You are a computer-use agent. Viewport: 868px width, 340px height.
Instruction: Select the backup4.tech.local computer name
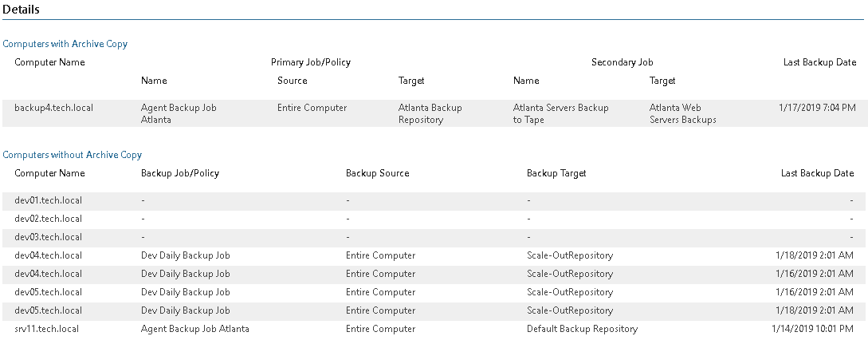click(x=53, y=108)
